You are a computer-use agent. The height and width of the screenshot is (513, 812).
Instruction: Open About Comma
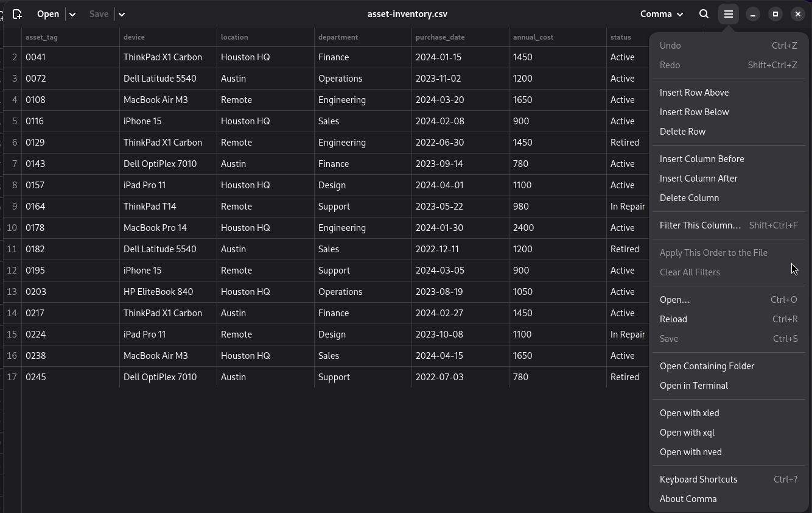point(729,499)
